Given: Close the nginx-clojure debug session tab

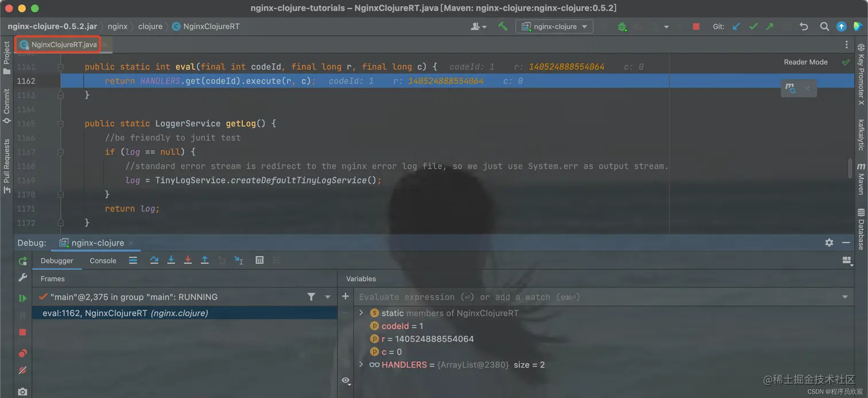Looking at the screenshot, I should [131, 243].
